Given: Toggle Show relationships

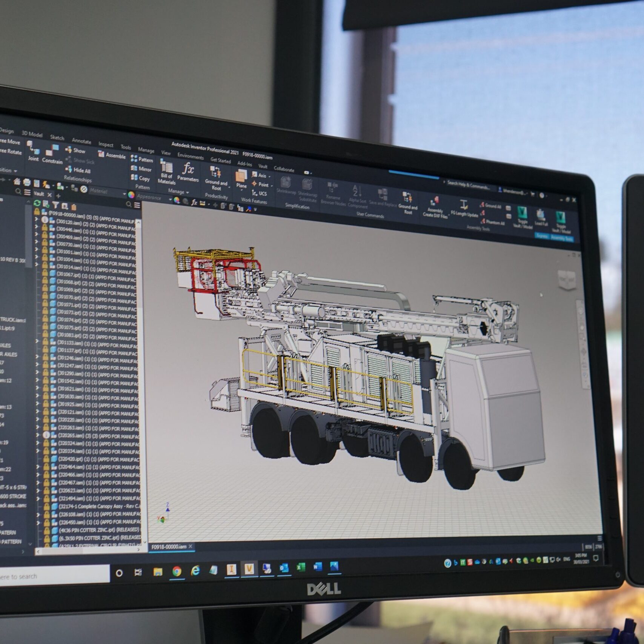Looking at the screenshot, I should coord(75,150).
